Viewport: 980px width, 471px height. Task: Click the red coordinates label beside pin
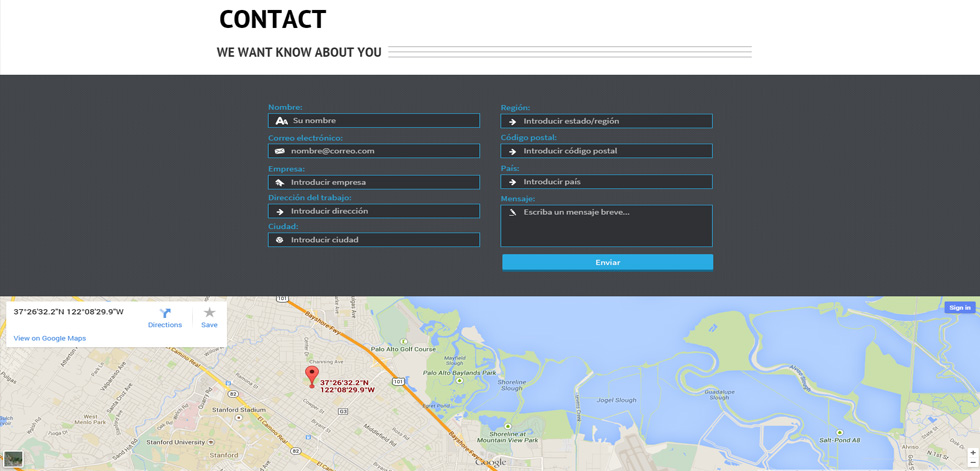click(348, 386)
